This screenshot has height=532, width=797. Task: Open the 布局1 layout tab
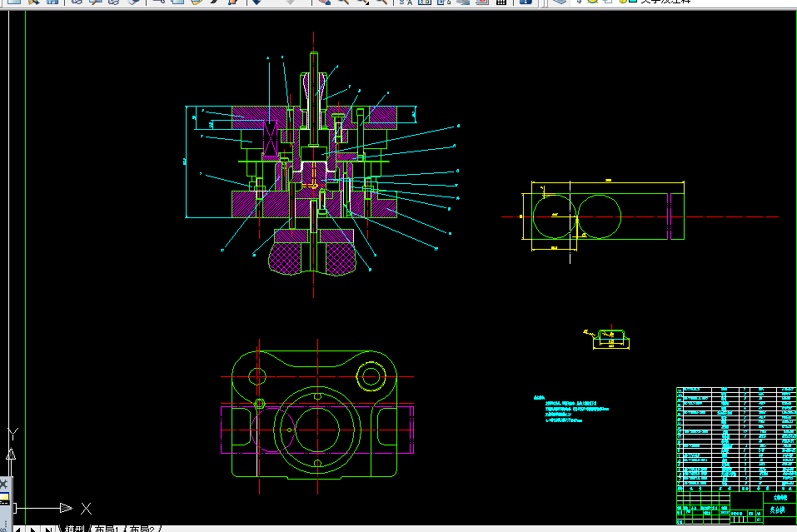(107, 529)
